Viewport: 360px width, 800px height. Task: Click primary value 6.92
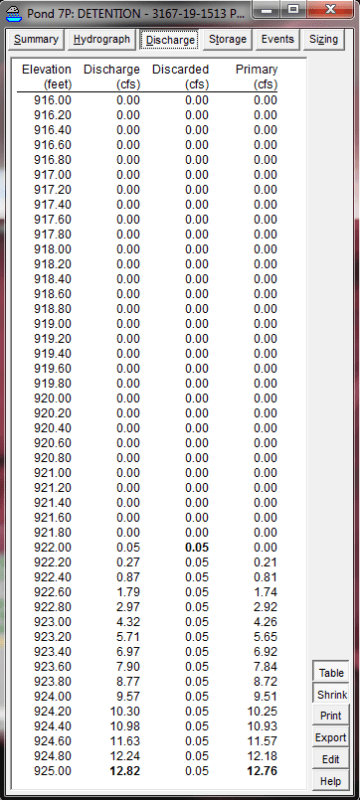tap(265, 651)
